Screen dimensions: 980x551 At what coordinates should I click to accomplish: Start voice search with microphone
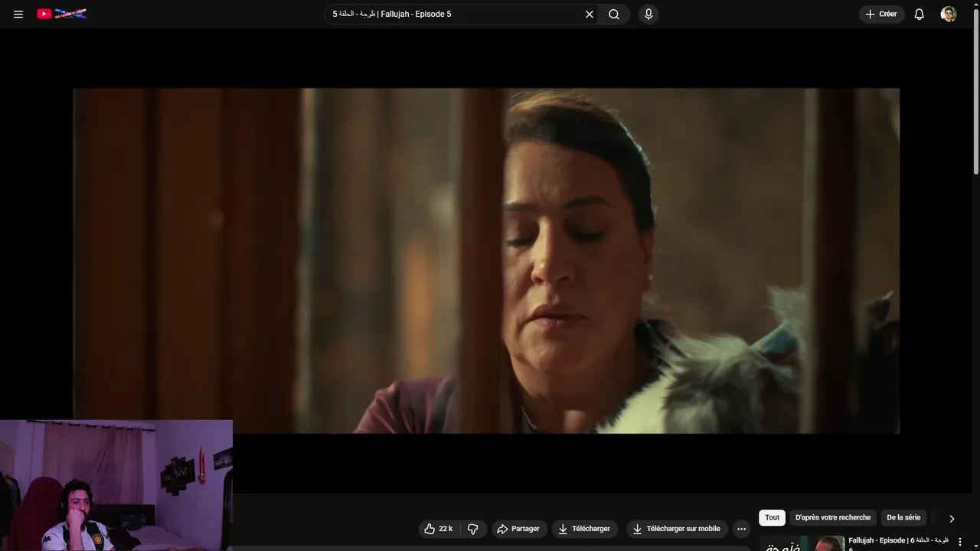click(648, 14)
